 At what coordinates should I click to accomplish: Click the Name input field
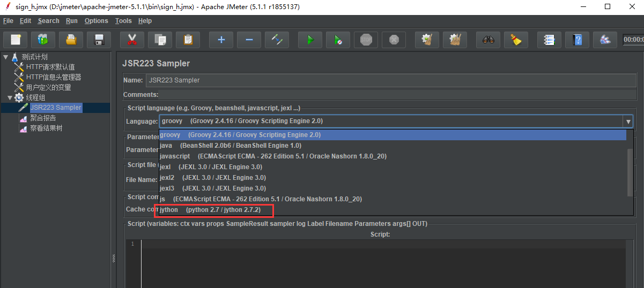pyautogui.click(x=390, y=80)
